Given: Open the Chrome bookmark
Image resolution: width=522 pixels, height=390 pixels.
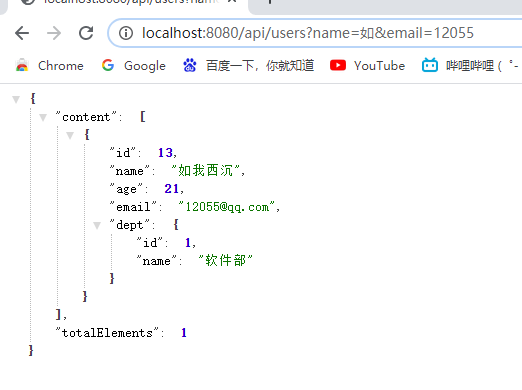Looking at the screenshot, I should point(49,66).
